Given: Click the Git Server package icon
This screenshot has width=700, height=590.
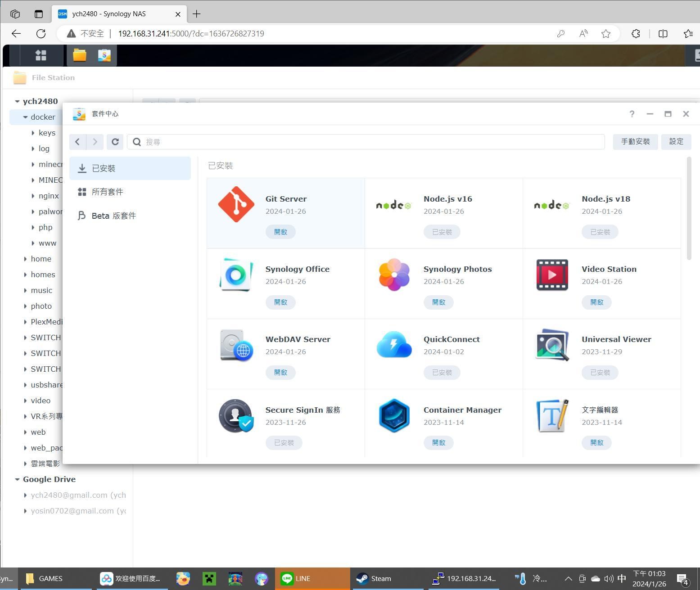Looking at the screenshot, I should click(236, 204).
